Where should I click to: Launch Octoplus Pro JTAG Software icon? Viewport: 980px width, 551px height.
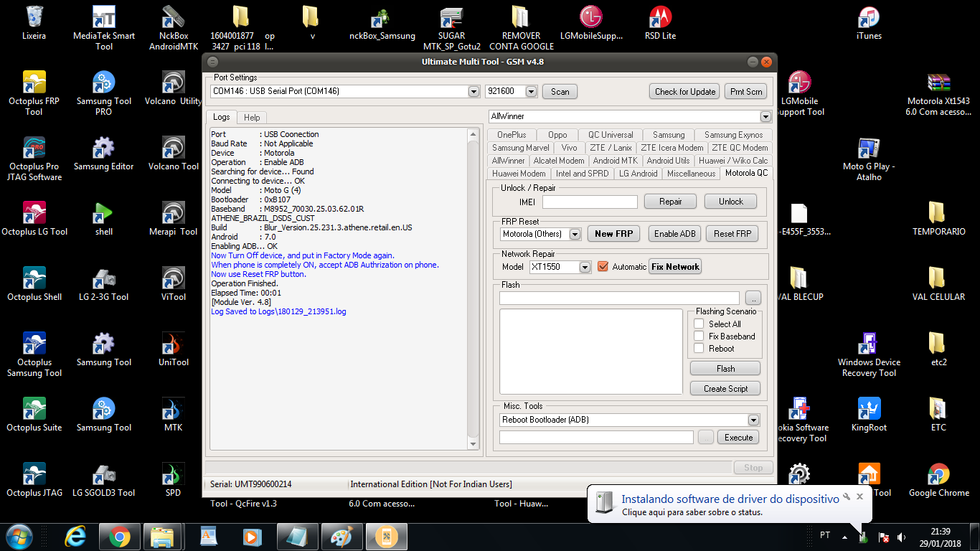click(x=34, y=159)
